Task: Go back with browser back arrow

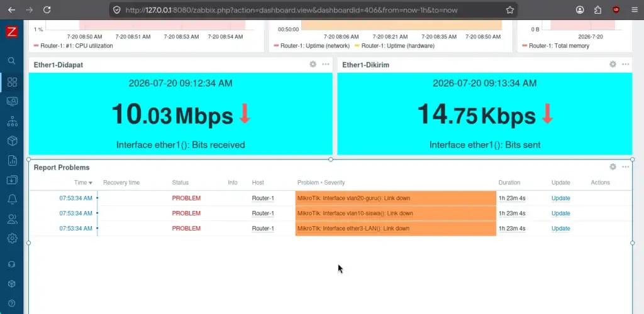Action: point(11,10)
